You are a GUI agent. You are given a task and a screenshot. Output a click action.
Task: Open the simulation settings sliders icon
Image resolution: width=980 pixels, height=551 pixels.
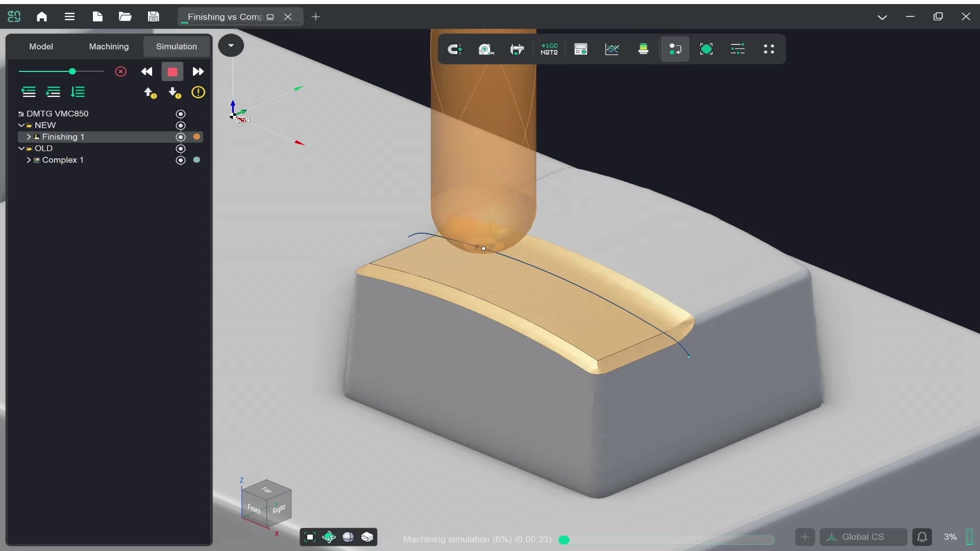[738, 49]
